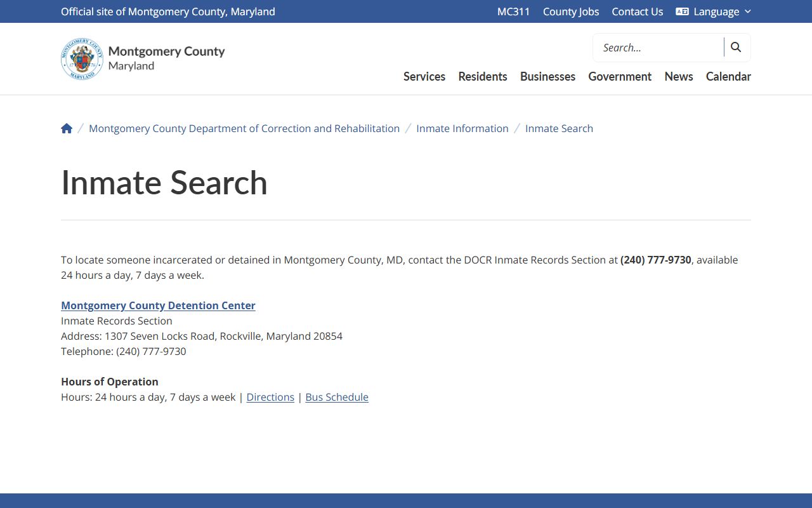This screenshot has width=812, height=508.
Task: Open Montgomery County Detention Center link
Action: (x=158, y=305)
